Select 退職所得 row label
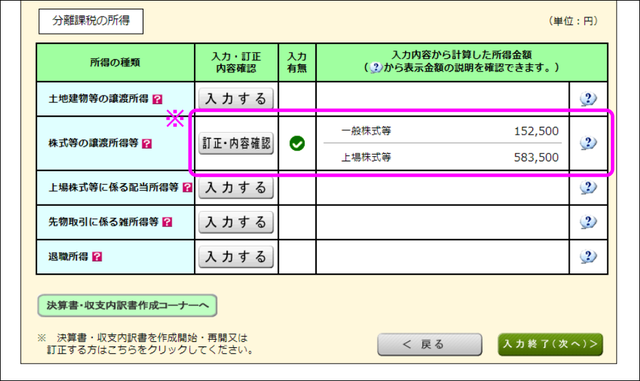 pos(68,257)
